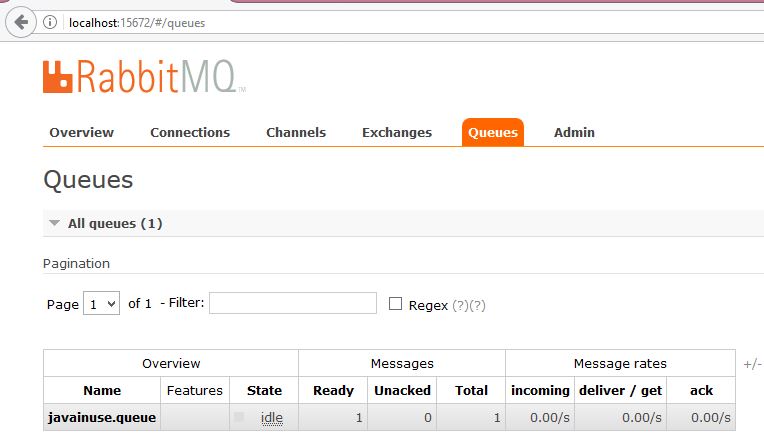The image size is (764, 439).
Task: Sort by the deliver / get column
Action: [x=620, y=390]
